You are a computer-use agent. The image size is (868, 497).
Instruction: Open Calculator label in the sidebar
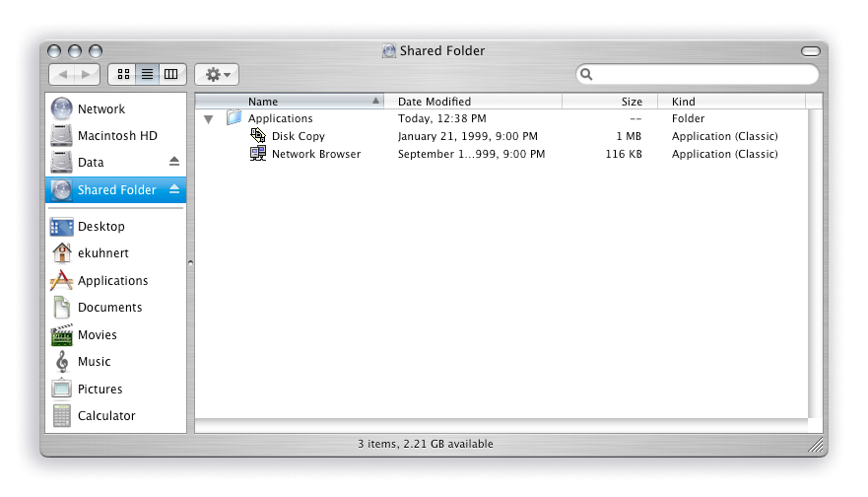pyautogui.click(x=106, y=416)
